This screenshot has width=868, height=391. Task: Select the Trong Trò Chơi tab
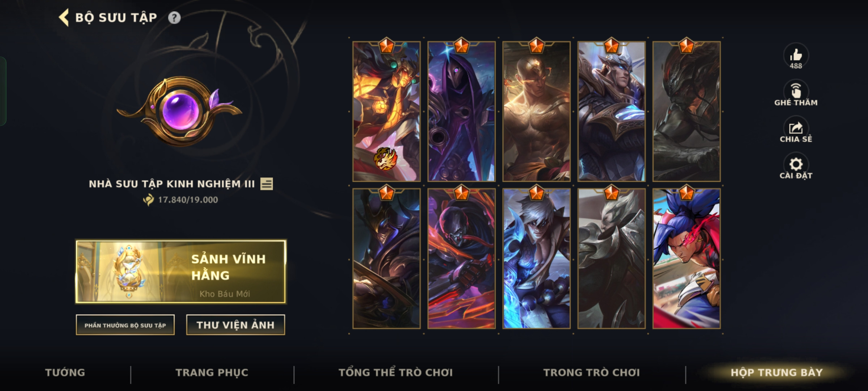pyautogui.click(x=592, y=373)
